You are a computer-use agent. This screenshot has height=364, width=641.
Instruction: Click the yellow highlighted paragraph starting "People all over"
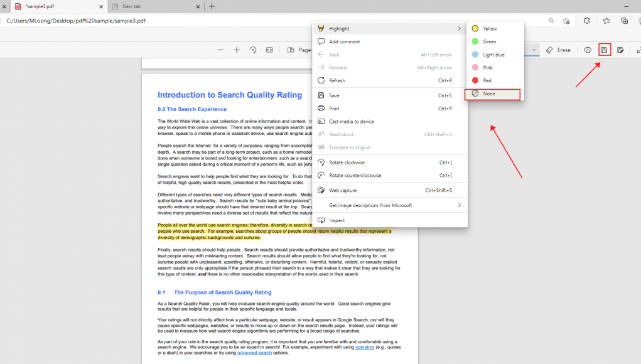coord(274,231)
